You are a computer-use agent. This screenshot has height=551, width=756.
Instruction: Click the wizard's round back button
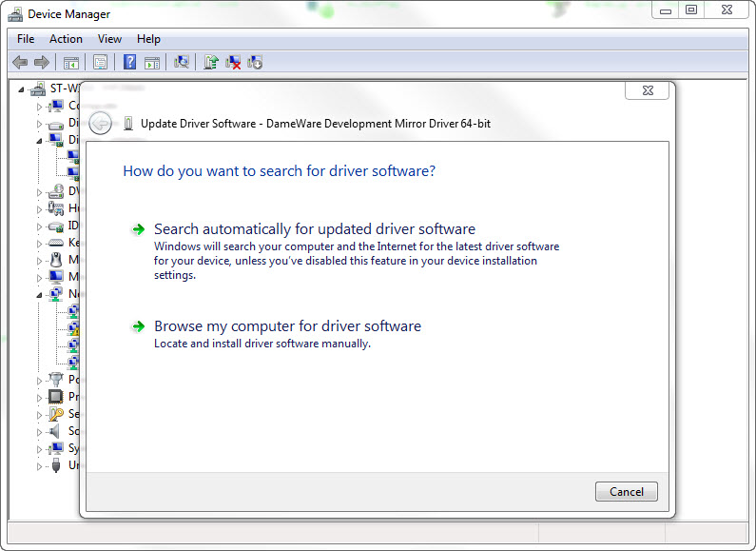(101, 124)
